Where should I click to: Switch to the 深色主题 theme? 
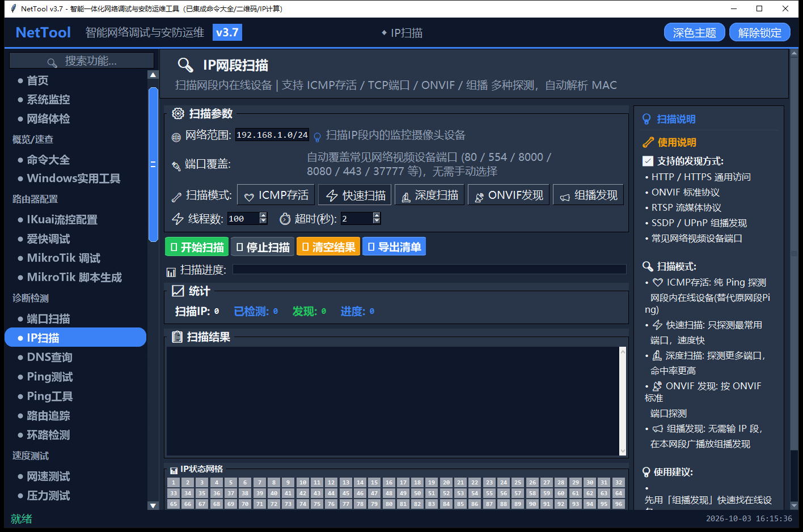click(x=695, y=33)
